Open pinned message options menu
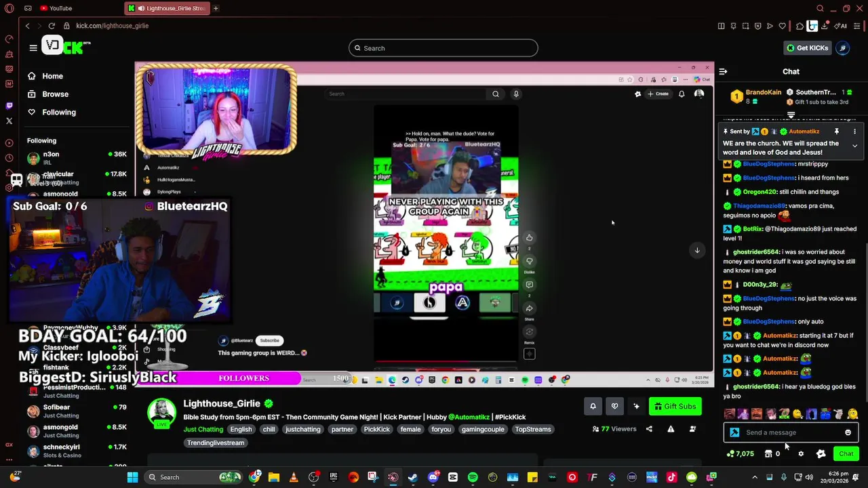Screen dimensions: 868x488 coord(854,131)
